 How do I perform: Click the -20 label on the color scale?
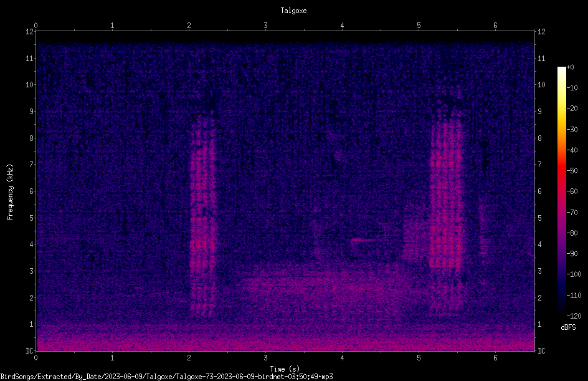pos(572,109)
